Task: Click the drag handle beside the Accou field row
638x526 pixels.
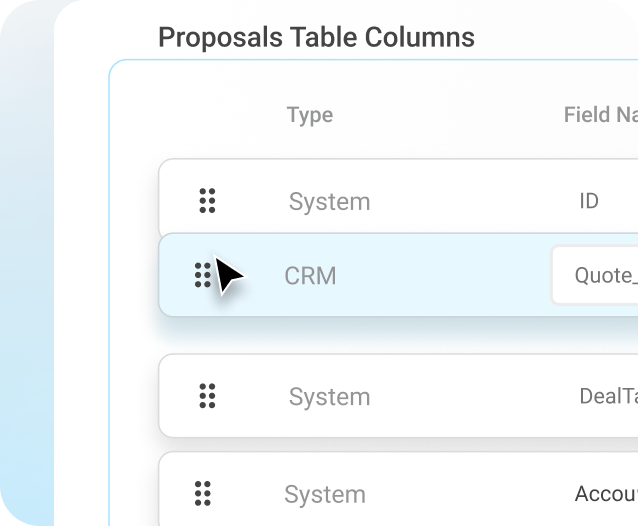Action: pyautogui.click(x=203, y=493)
